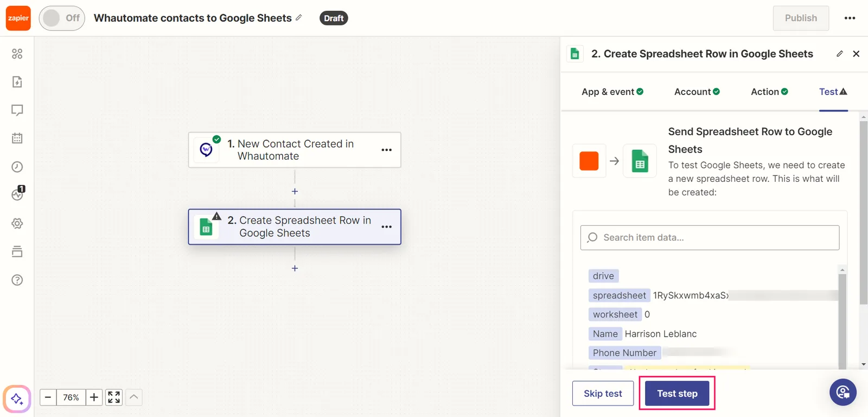The image size is (868, 417).
Task: Rename step using panel pencil icon
Action: [x=840, y=54]
